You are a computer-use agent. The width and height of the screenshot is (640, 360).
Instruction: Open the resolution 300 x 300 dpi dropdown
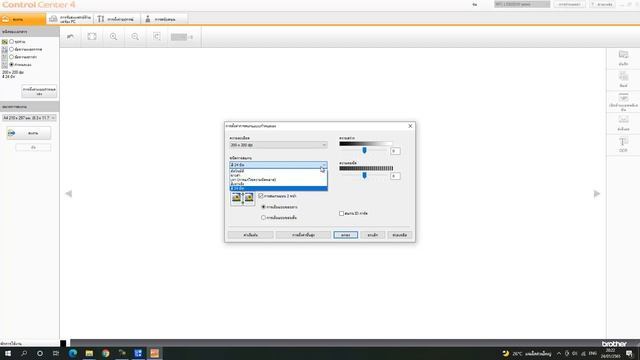[x=278, y=145]
